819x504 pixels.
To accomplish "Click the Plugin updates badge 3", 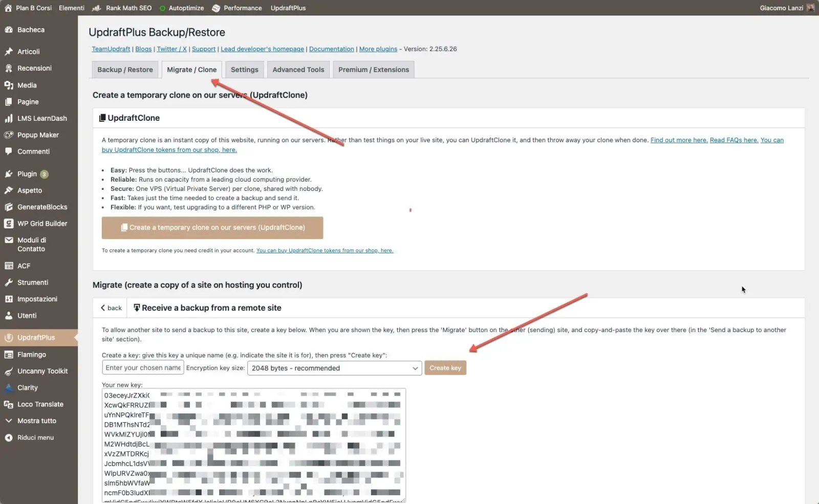I will [x=44, y=174].
